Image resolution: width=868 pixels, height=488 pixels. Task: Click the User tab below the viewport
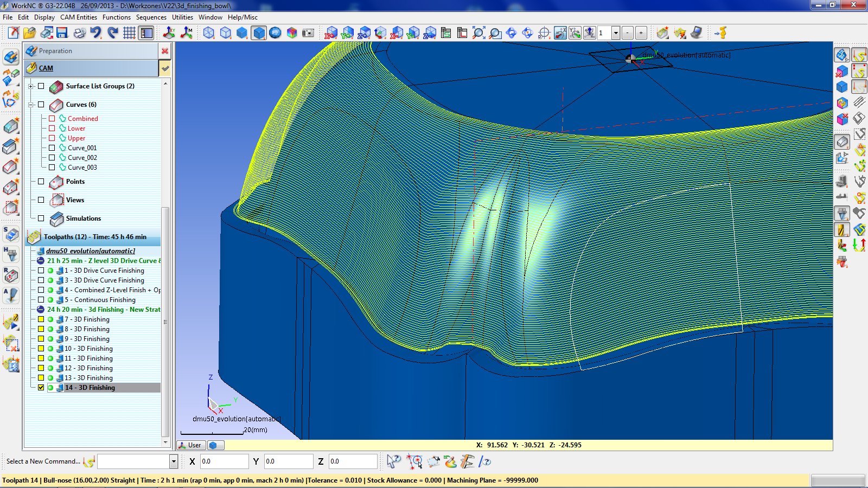coord(190,445)
